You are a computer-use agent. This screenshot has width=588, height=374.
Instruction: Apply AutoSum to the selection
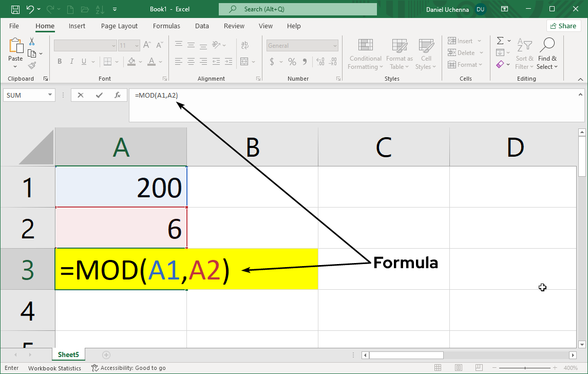[x=500, y=41]
